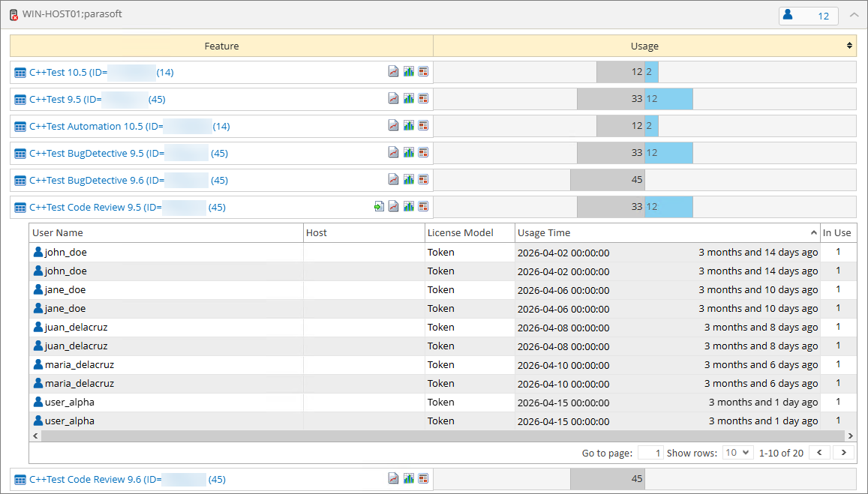Click the WIN-HOST01 server status icon
Image resolution: width=868 pixels, height=494 pixels.
[14, 15]
